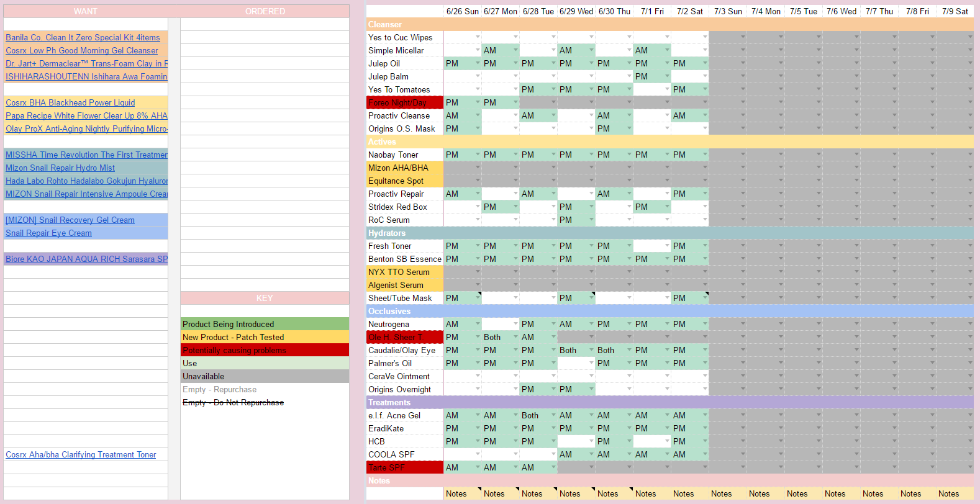Open dropdown for Yes To Tomatoes 6/28 PM

(554, 89)
